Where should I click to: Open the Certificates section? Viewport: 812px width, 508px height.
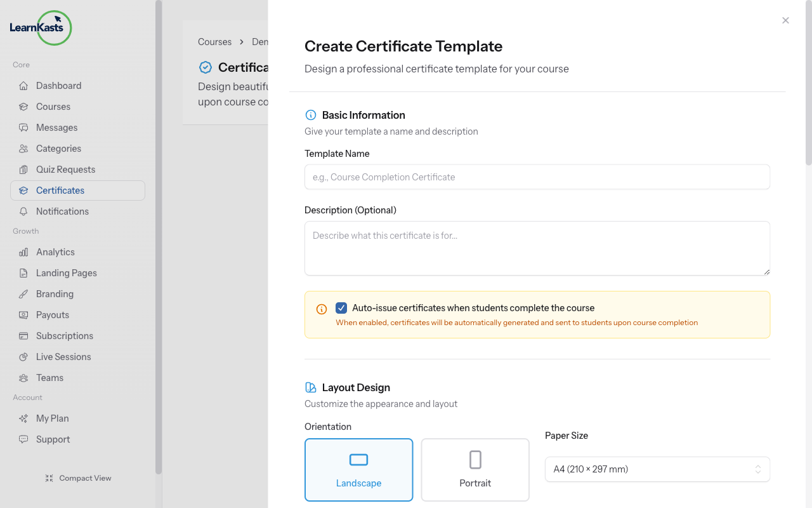tap(61, 190)
